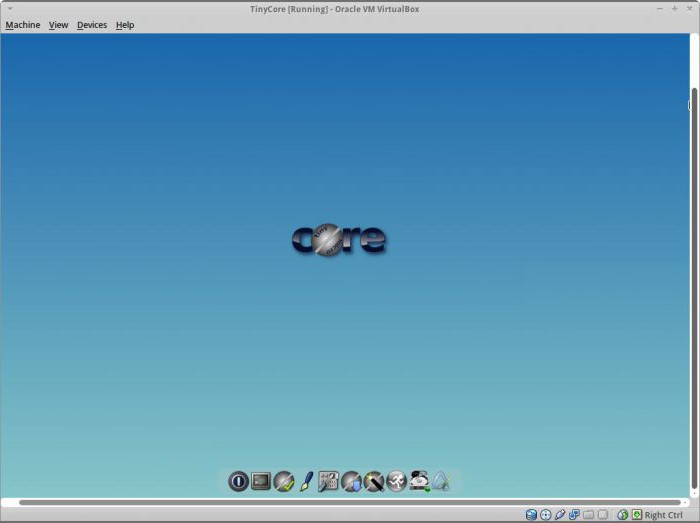Click the vertical scrollbar beside the VM display

click(694, 288)
